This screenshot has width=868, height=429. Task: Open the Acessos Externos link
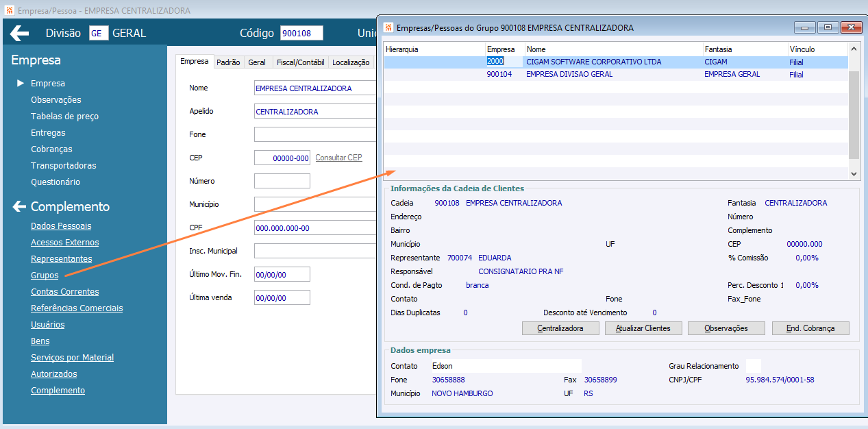point(65,243)
